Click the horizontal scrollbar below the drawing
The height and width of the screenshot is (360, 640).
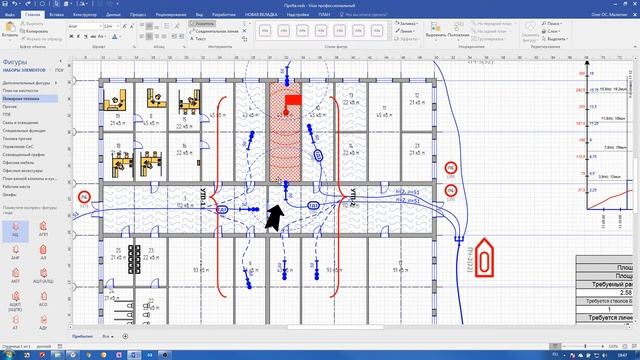[336, 327]
